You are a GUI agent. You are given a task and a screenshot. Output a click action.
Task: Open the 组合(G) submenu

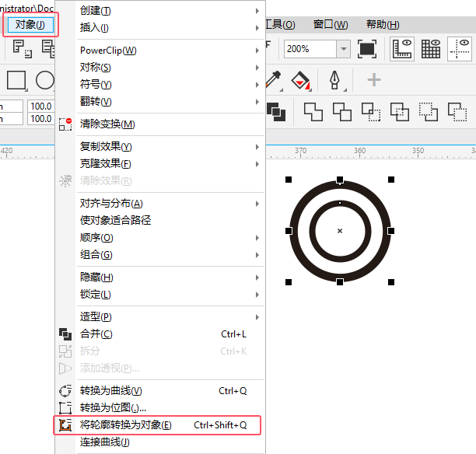tap(170, 255)
